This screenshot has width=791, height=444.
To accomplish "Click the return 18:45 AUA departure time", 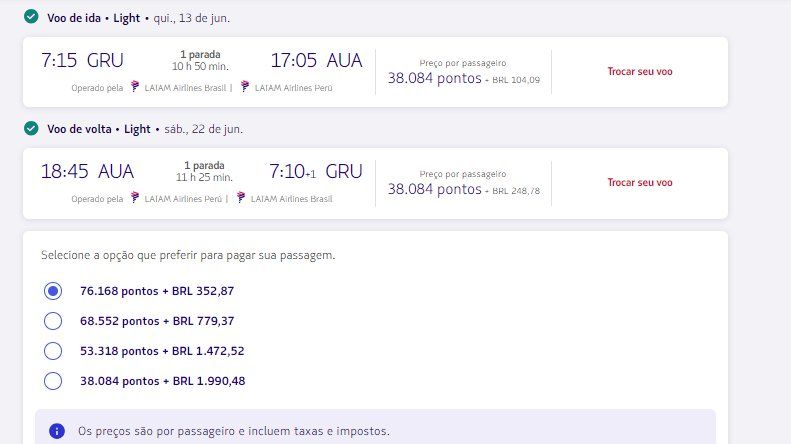I will tap(87, 171).
